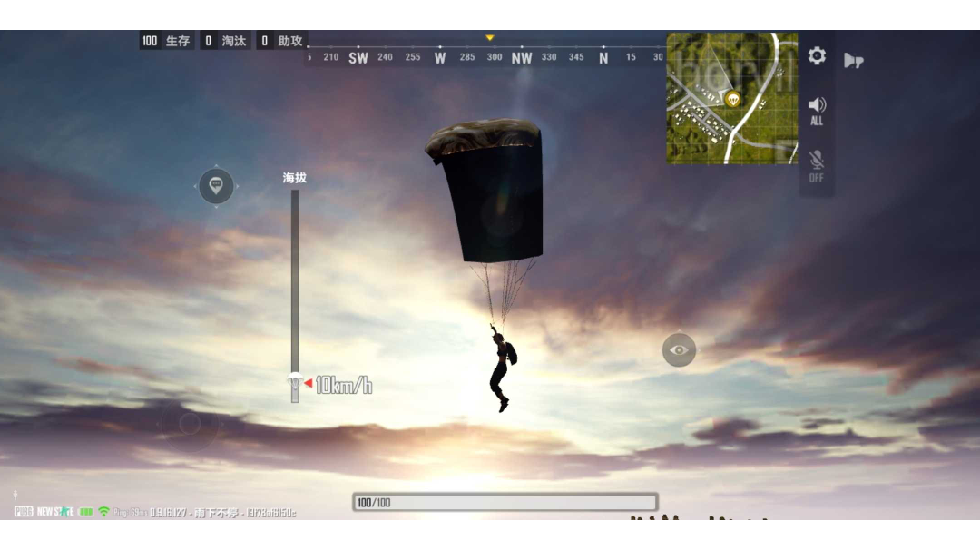Click the red speed arrow at 10km/h
Screen dimensions: 980x550
tap(309, 384)
